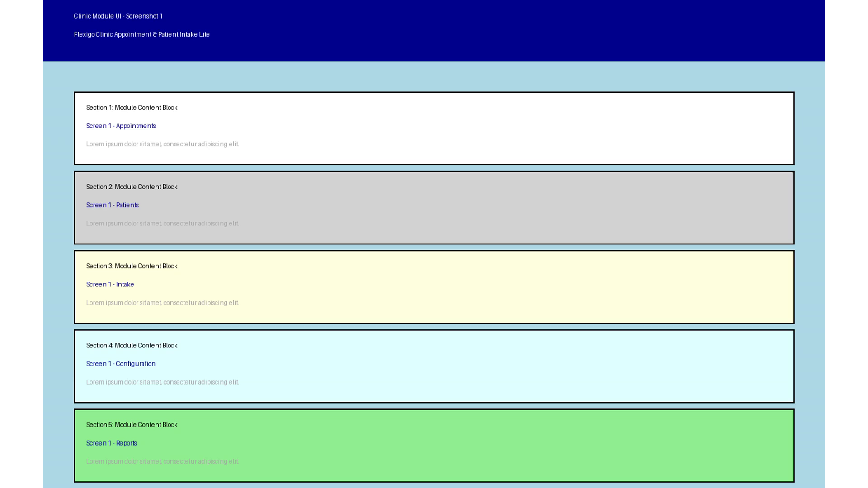
Task: Click the Section 5: Module Content Block heading
Action: (132, 425)
